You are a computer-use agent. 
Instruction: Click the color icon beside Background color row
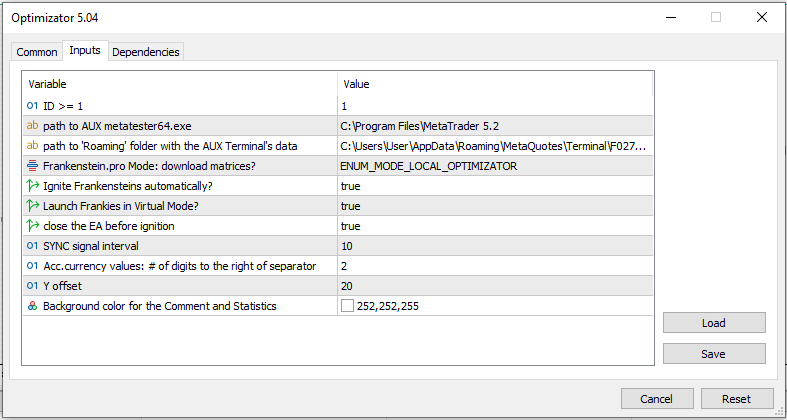[32, 306]
